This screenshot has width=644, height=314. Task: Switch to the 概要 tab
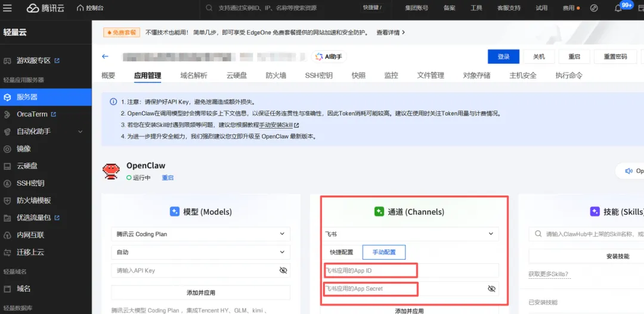click(108, 76)
